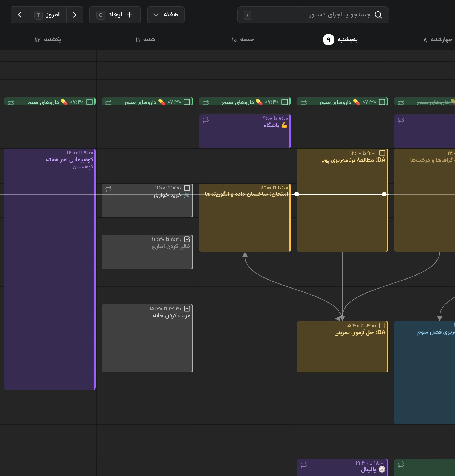Image resolution: width=455 pixels, height=476 pixels.
Task: Expand the DA dynamic programming study task
Action: pos(382,153)
